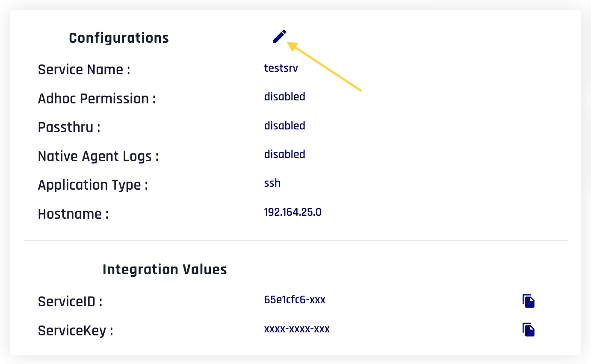Click the Hostname label
Image resolution: width=591 pixels, height=364 pixels.
[73, 214]
